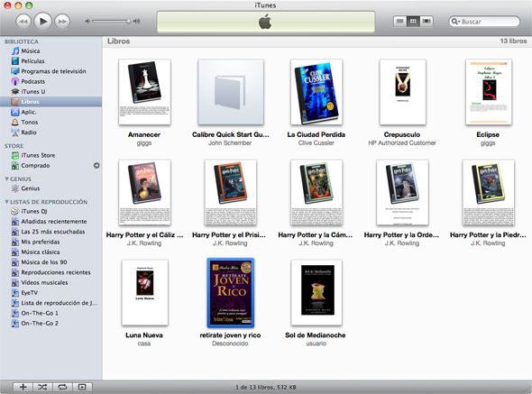Click the volume slider knob
Viewport: 532px width, 394px height.
pos(129,22)
